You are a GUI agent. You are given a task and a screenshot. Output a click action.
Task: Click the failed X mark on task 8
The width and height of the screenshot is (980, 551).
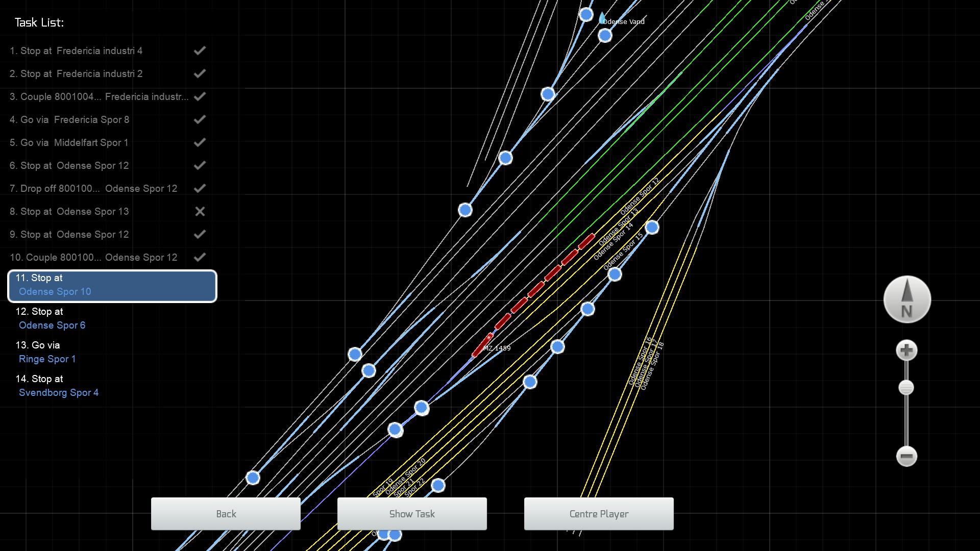[x=200, y=211]
